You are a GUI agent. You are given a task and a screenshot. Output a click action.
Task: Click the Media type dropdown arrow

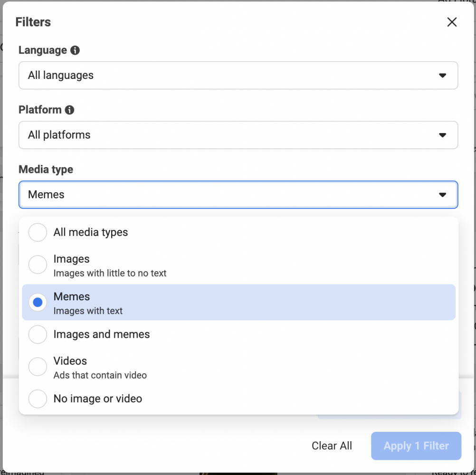442,195
